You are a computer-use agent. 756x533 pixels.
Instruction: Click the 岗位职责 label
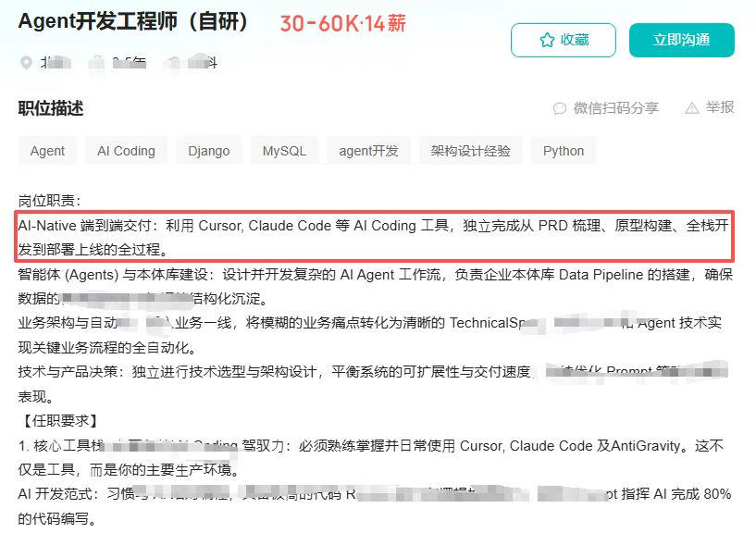click(x=50, y=200)
